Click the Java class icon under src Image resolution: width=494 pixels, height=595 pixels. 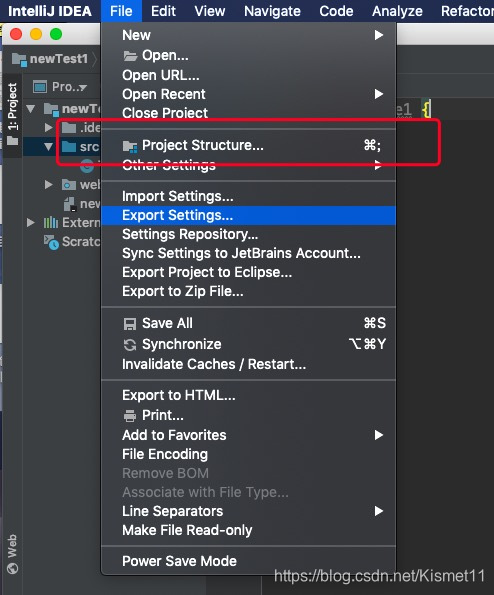point(87,166)
